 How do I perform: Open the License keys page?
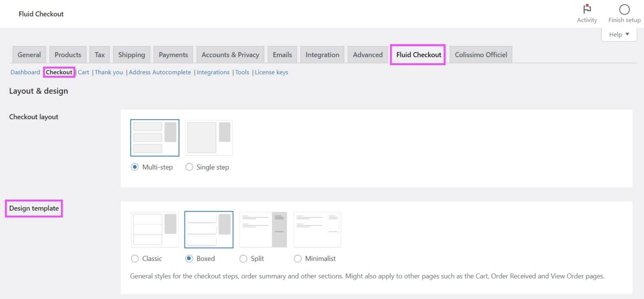tap(271, 72)
